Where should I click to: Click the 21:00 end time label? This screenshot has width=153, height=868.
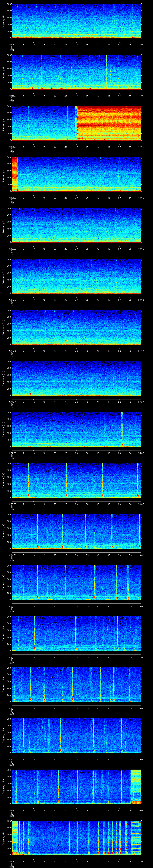(x=141, y=351)
